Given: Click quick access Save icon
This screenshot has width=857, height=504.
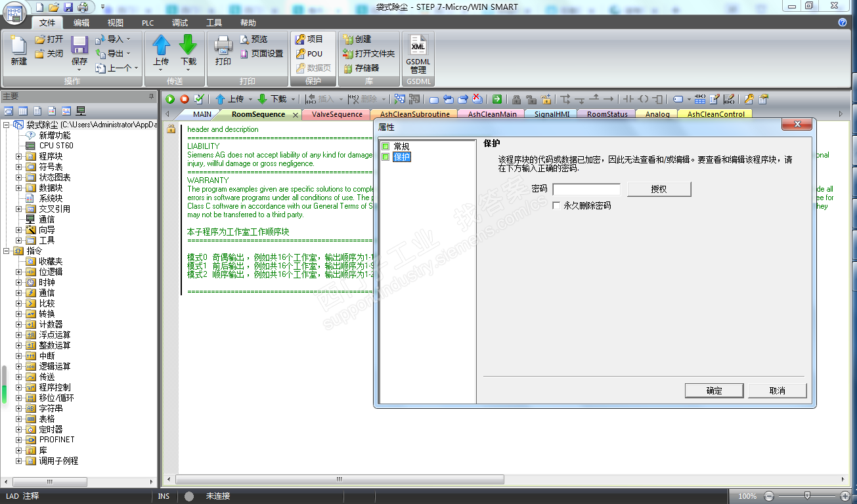Looking at the screenshot, I should pos(68,7).
